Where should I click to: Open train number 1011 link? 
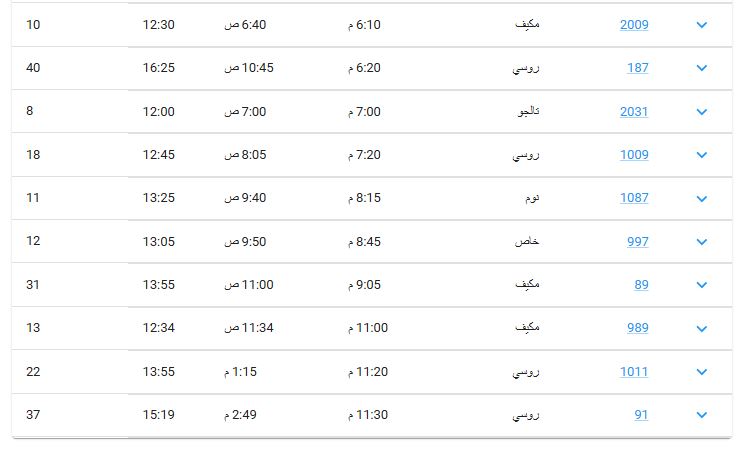click(x=634, y=372)
